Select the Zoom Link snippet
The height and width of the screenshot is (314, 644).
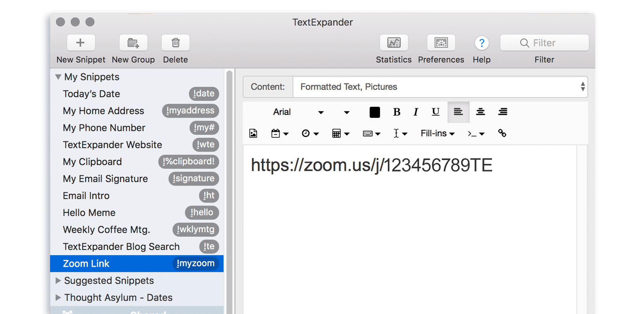pos(137,264)
